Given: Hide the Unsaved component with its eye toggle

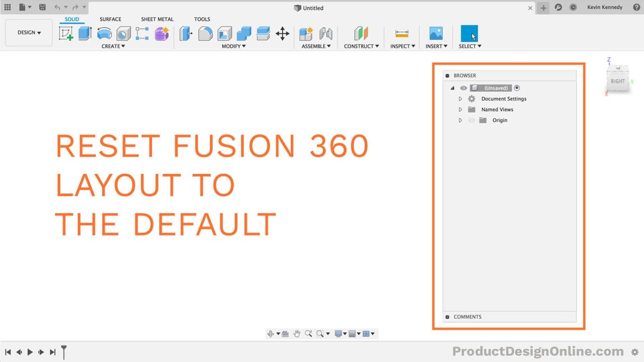Looking at the screenshot, I should point(463,88).
